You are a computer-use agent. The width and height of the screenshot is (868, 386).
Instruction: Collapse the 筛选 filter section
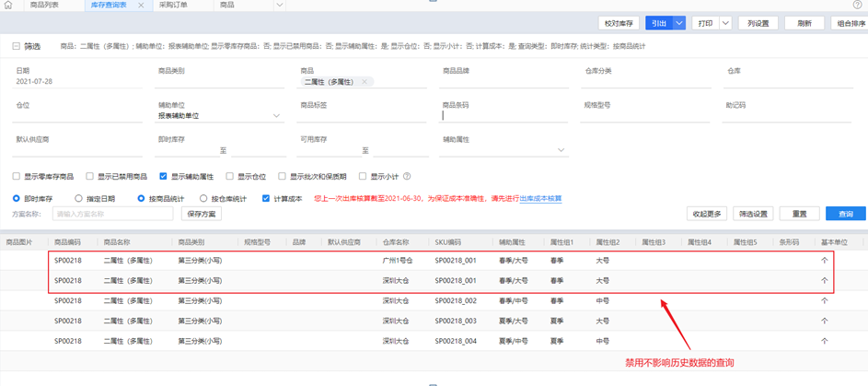tap(16, 46)
